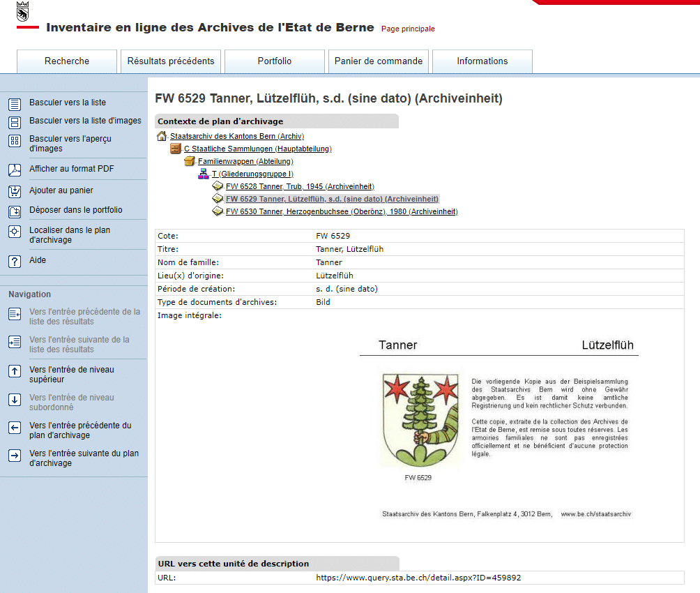
Task: Click 'Vers l'entrée précédente de la liste' text
Action: 85,317
